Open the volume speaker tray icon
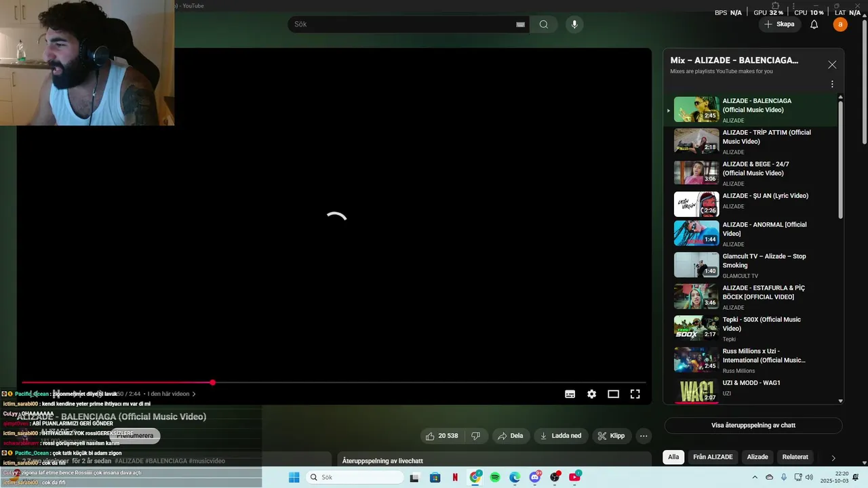 [x=809, y=477]
